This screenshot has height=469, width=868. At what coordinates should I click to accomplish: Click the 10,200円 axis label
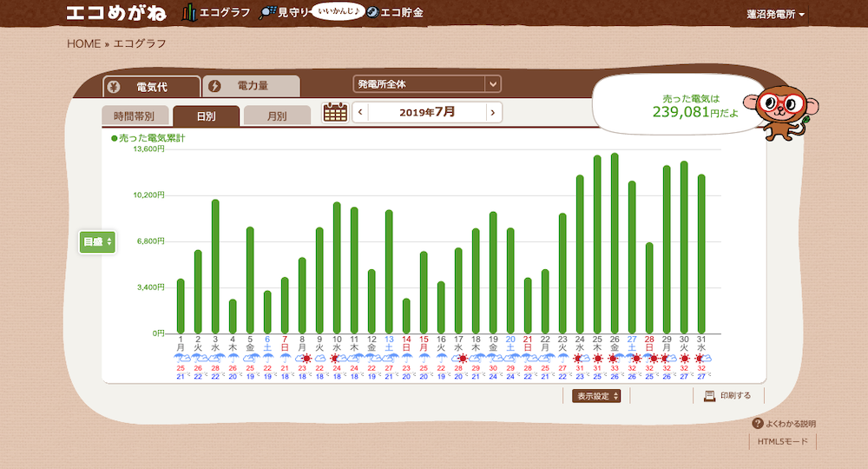[x=149, y=195]
